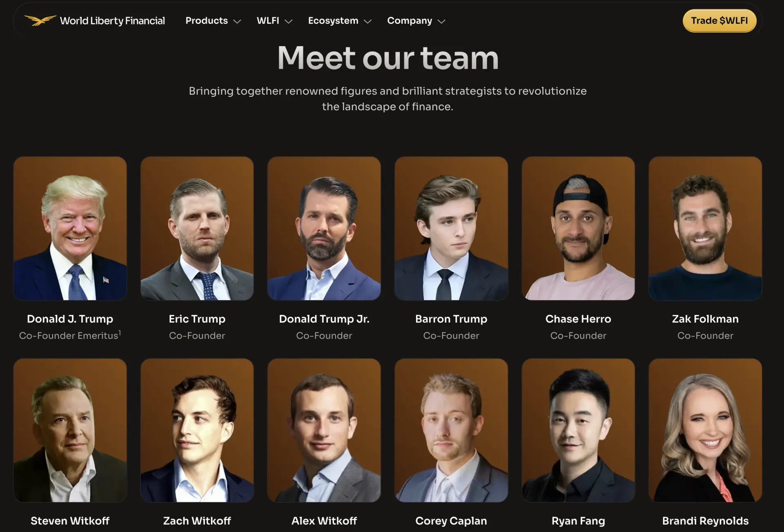Open the Brandi Reynolds team photo
The image size is (784, 532).
[x=705, y=430]
